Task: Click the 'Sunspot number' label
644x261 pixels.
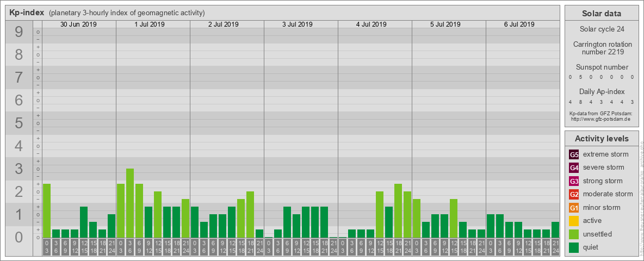Action: point(602,67)
